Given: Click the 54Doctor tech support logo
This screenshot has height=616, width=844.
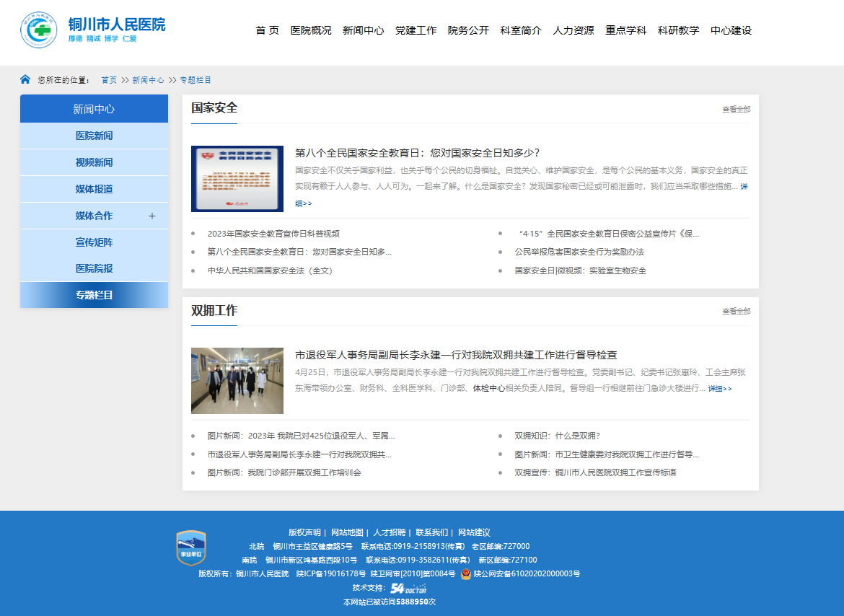Looking at the screenshot, I should tap(408, 588).
